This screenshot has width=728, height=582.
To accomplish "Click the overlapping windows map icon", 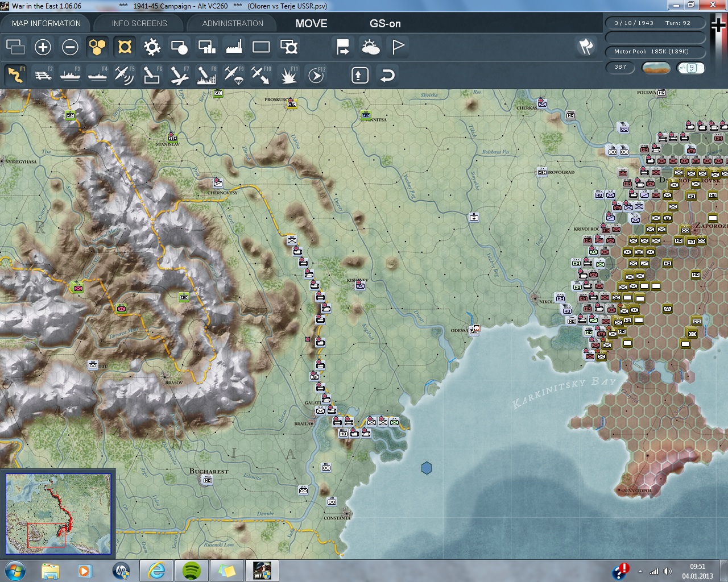I will tap(15, 47).
